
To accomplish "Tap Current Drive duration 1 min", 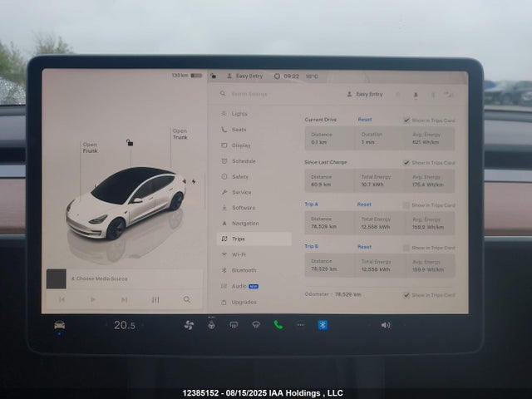I will click(367, 142).
